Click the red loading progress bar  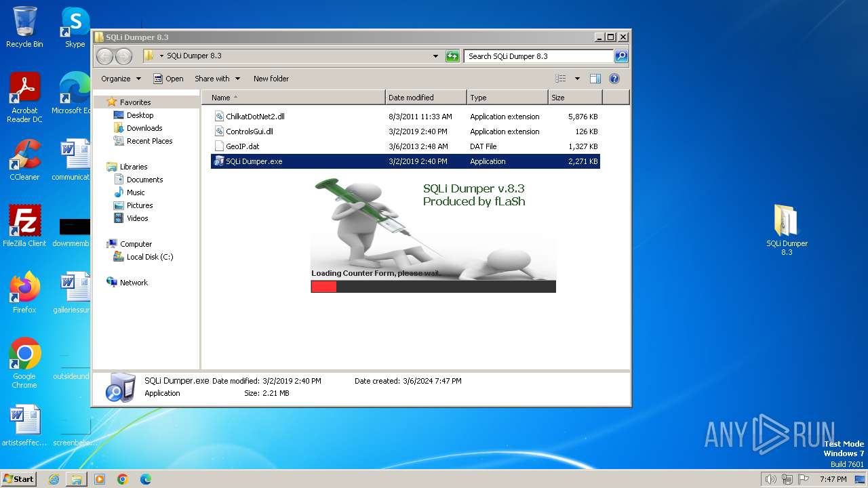pos(324,287)
